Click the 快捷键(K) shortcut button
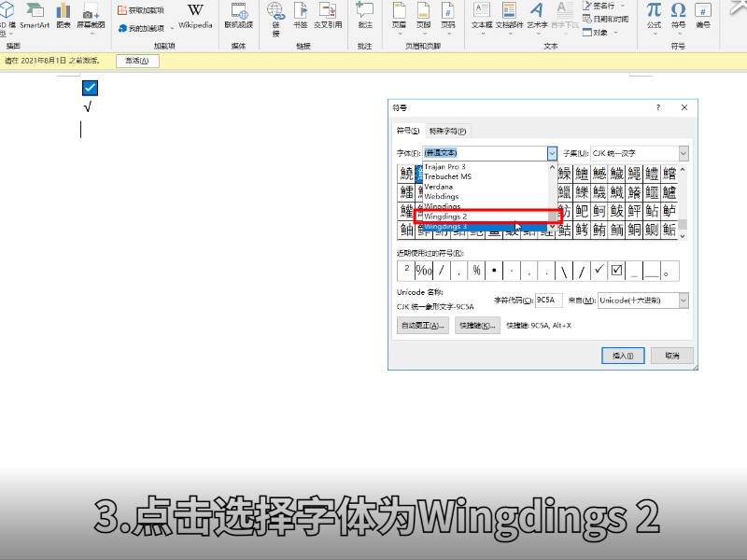747x560 pixels. pyautogui.click(x=477, y=326)
